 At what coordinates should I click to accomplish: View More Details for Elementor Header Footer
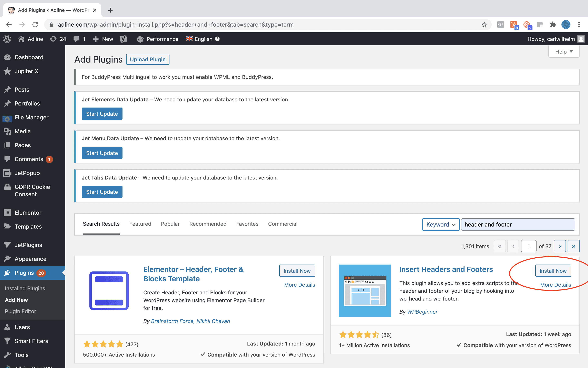[x=300, y=285]
